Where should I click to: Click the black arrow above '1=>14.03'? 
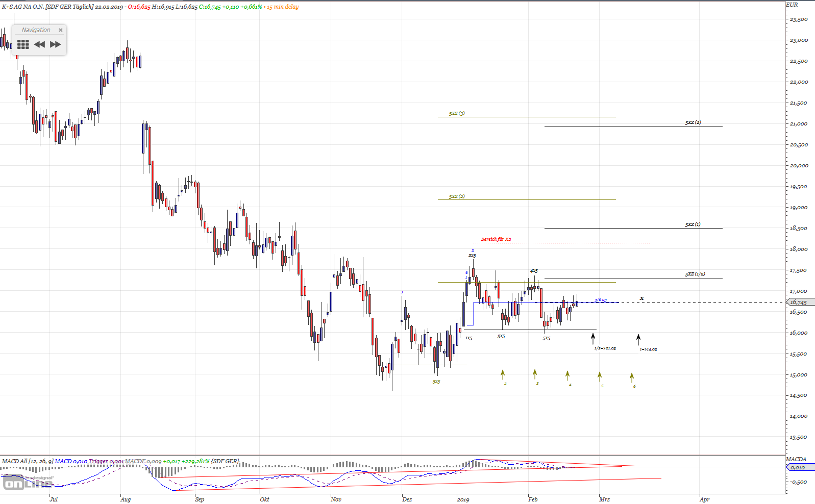click(x=638, y=339)
